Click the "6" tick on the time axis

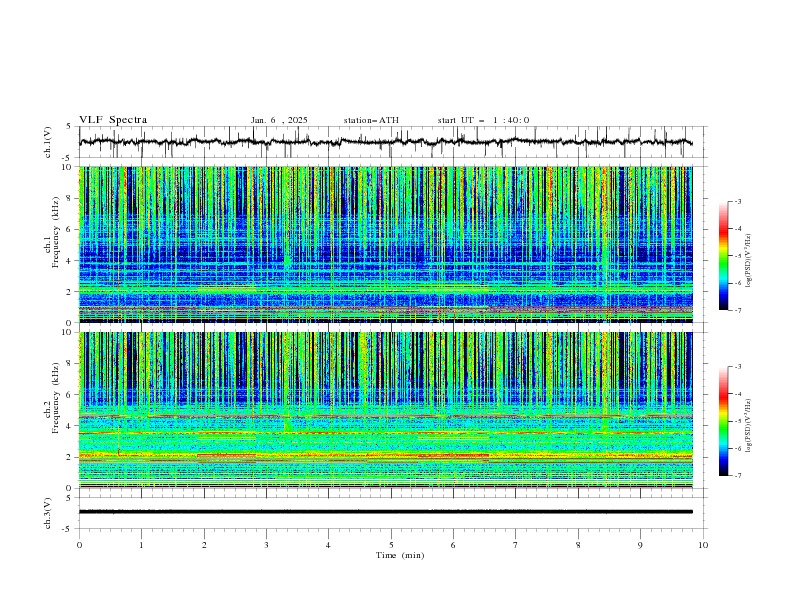[x=453, y=545]
